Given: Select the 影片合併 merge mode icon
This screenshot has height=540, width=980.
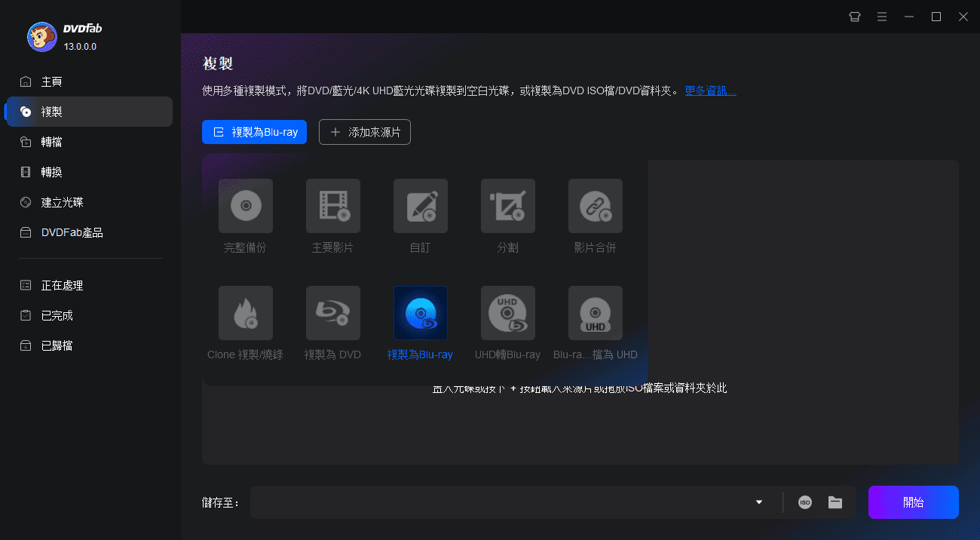Looking at the screenshot, I should tap(596, 206).
